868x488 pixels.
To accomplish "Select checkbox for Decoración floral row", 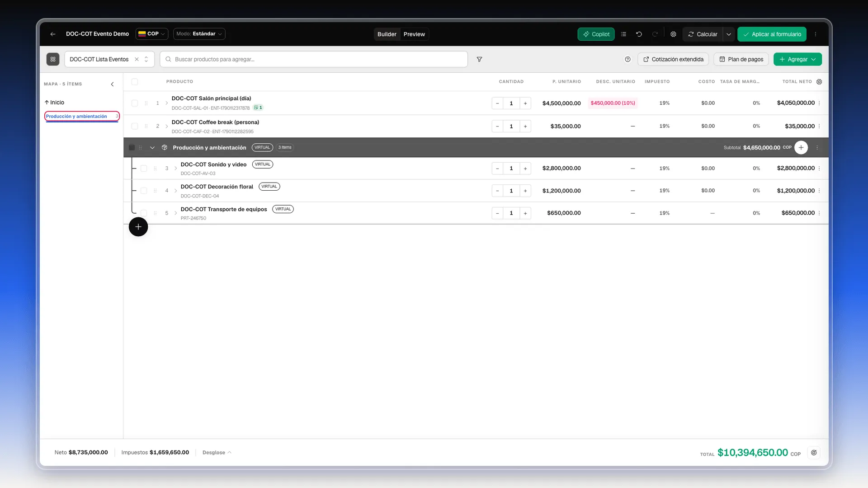I will [x=143, y=191].
